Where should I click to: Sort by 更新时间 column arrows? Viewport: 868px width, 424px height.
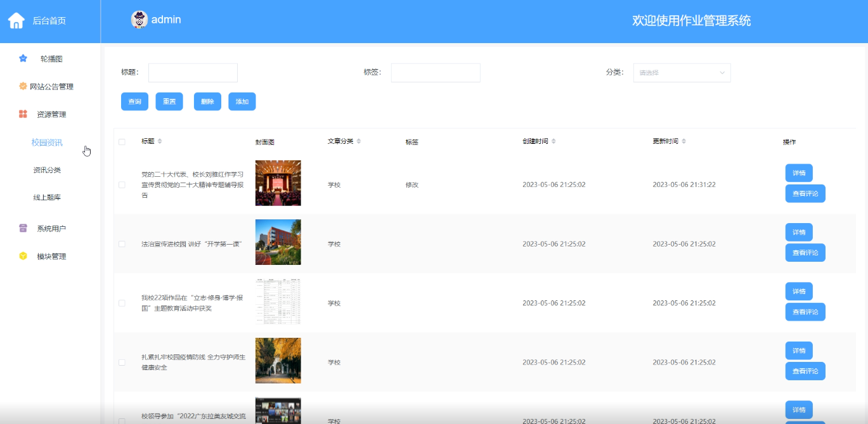click(684, 141)
